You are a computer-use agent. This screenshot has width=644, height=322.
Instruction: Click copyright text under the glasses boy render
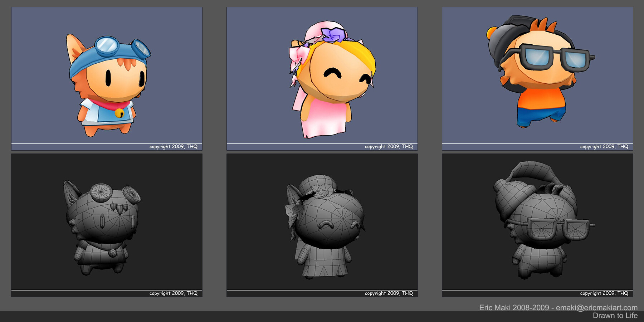pos(604,147)
